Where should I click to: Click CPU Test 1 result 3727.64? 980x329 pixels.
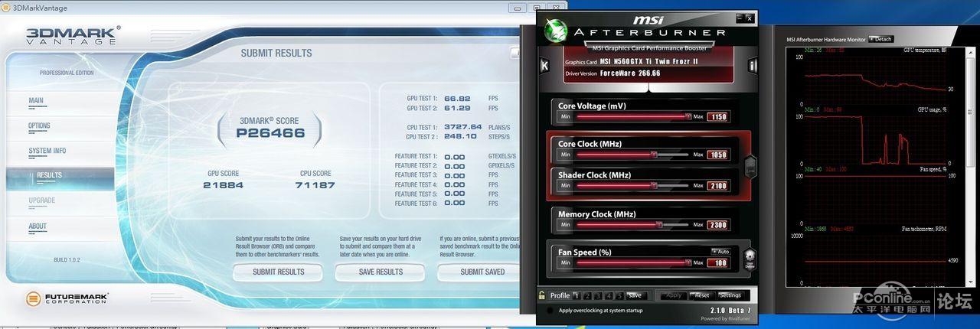(463, 127)
